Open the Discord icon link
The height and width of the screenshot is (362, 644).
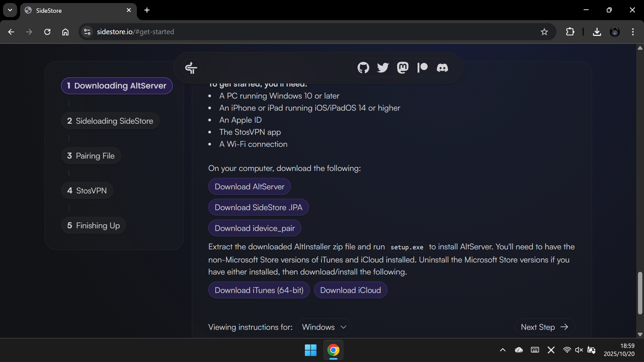442,68
